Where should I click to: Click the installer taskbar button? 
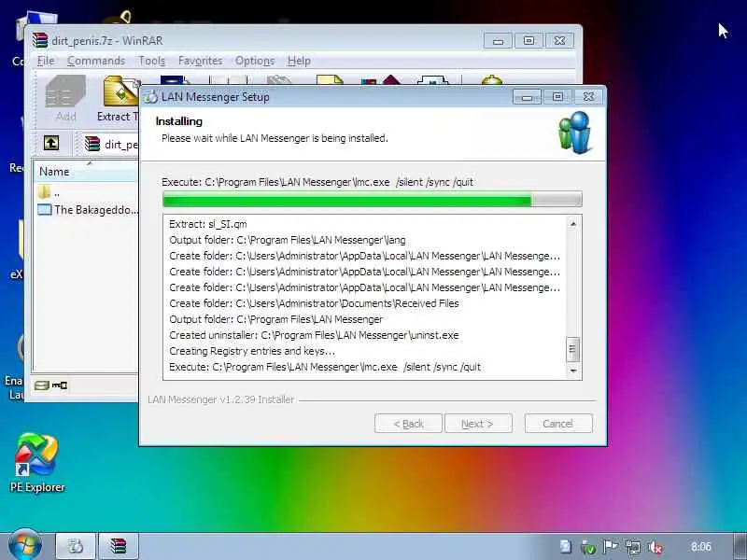pyautogui.click(x=77, y=546)
